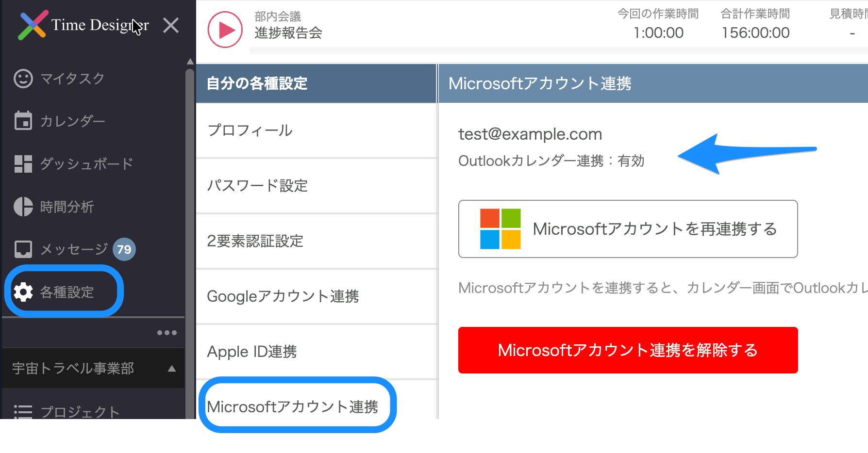868x453 pixels.
Task: Open the メッセージ inbox icon
Action: coord(23,249)
